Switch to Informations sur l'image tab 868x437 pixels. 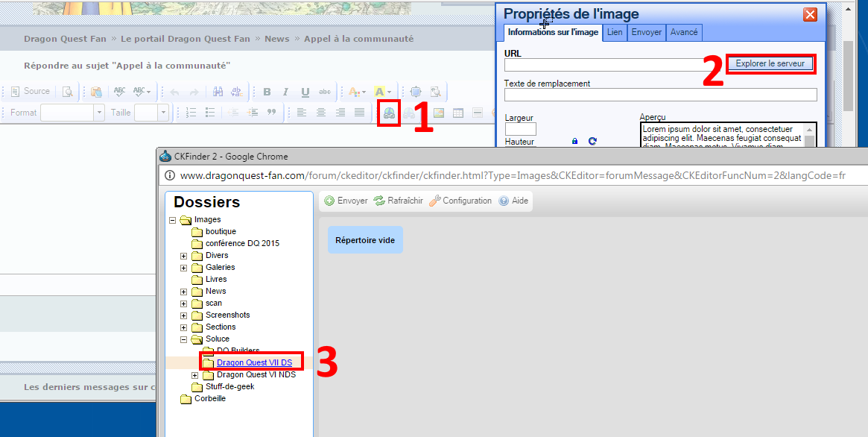coord(553,32)
